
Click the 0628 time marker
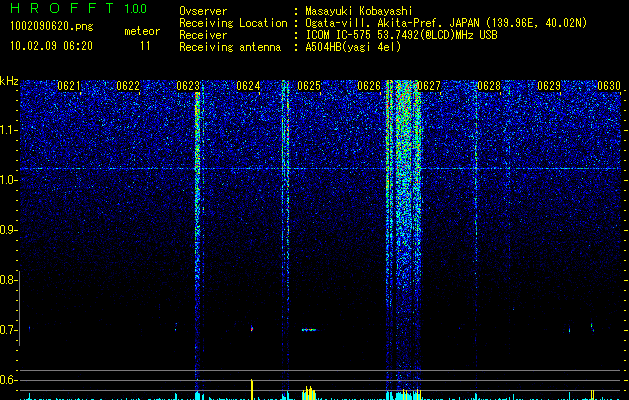coord(489,86)
